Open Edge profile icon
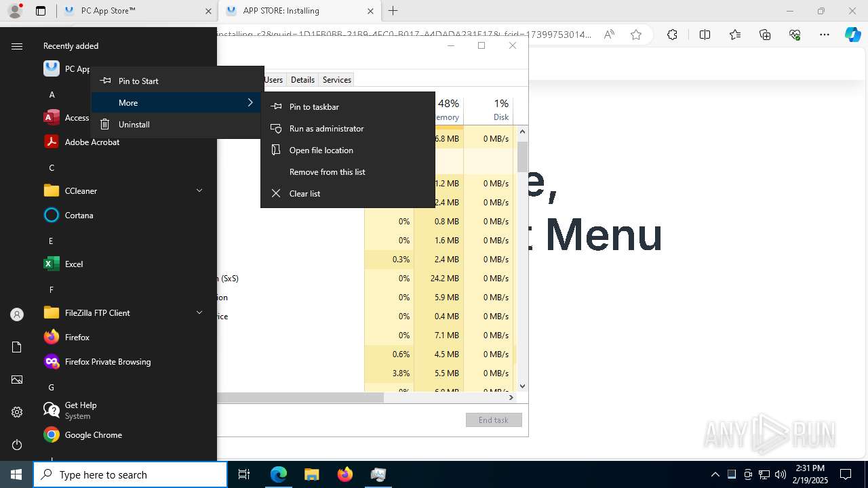This screenshot has width=868, height=488. (14, 10)
